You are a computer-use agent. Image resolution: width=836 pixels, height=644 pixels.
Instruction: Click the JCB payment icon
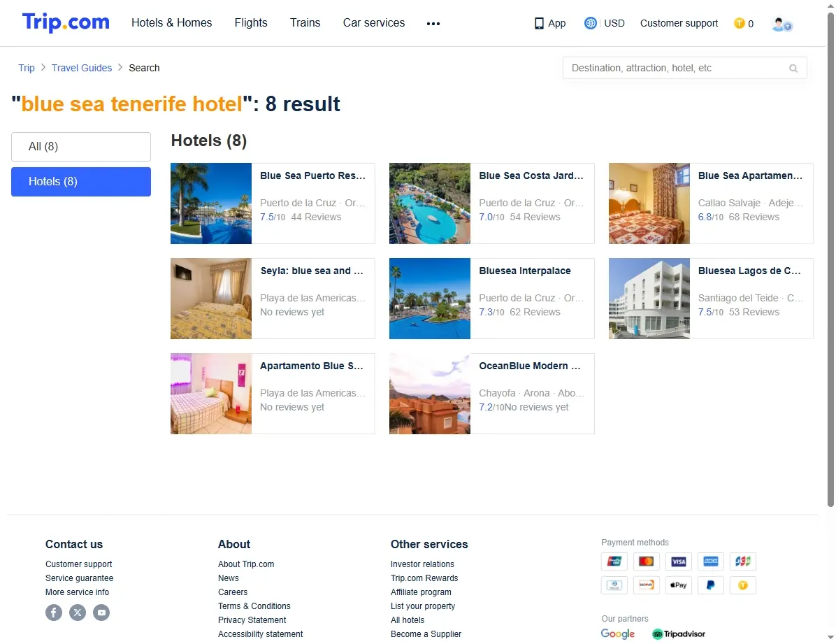[743, 561]
